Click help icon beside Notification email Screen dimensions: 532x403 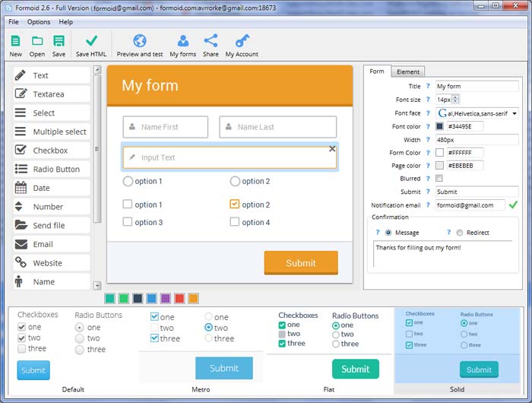click(x=428, y=205)
